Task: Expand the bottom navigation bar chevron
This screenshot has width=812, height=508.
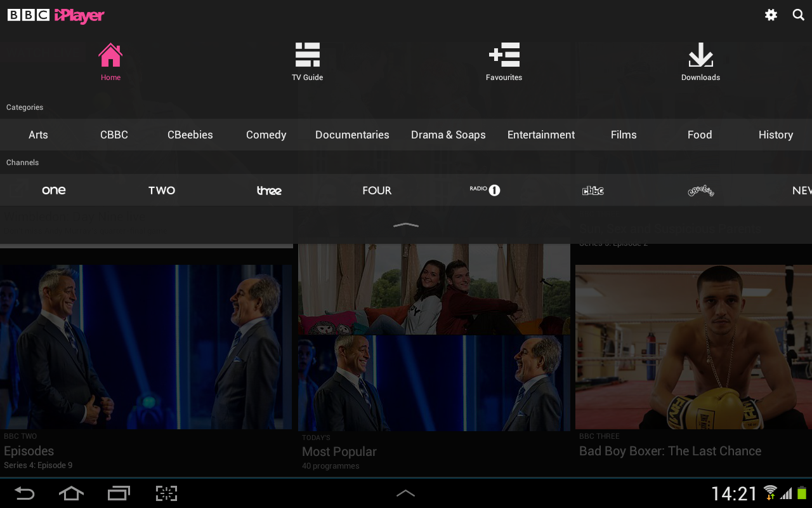Action: (x=406, y=493)
